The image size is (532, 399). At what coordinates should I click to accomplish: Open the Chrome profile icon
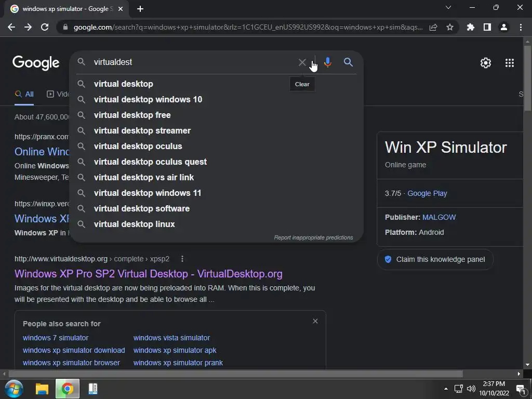(x=504, y=27)
